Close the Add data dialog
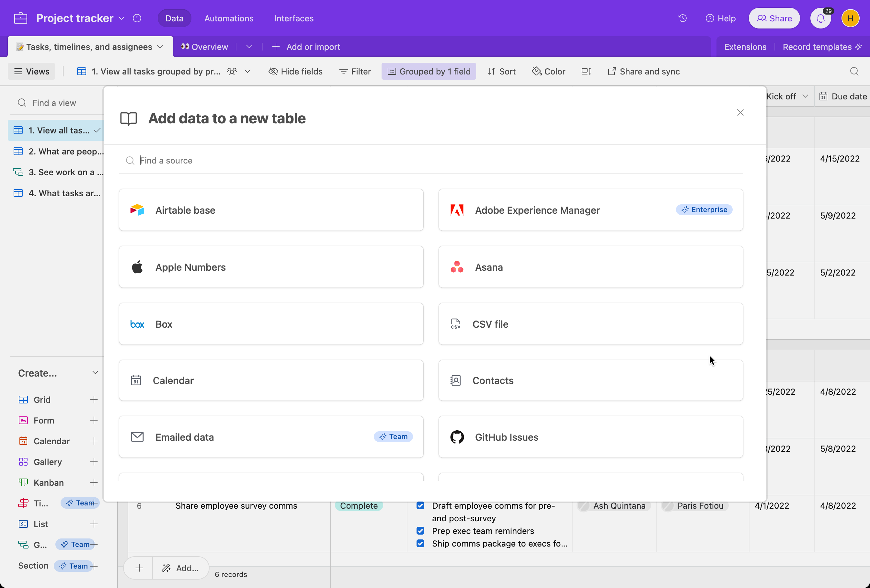Image resolution: width=870 pixels, height=588 pixels. (740, 112)
